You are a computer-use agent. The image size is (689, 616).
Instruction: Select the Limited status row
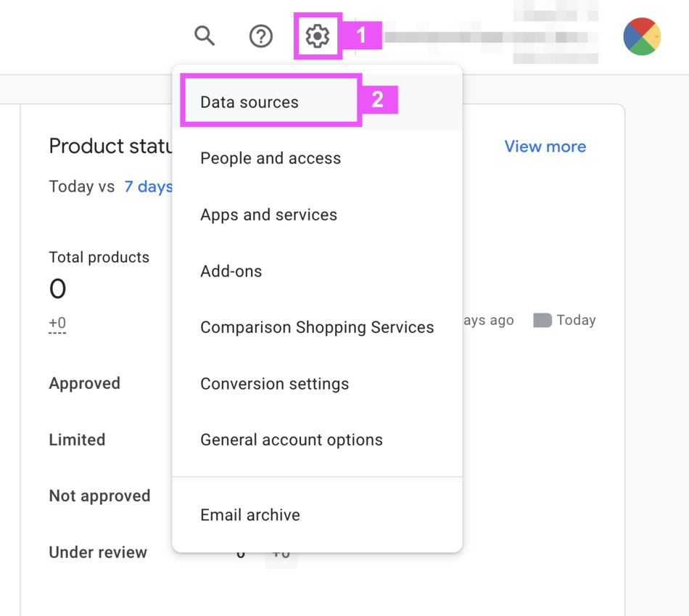[77, 440]
